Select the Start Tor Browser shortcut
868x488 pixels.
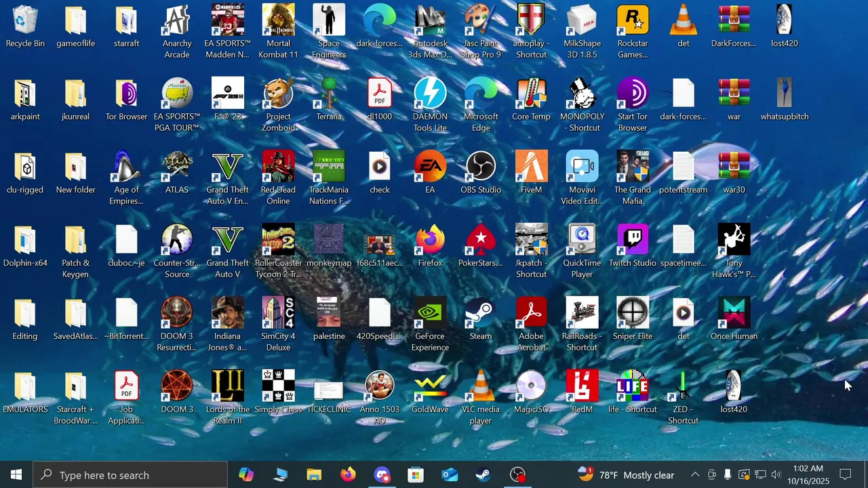[x=633, y=104]
